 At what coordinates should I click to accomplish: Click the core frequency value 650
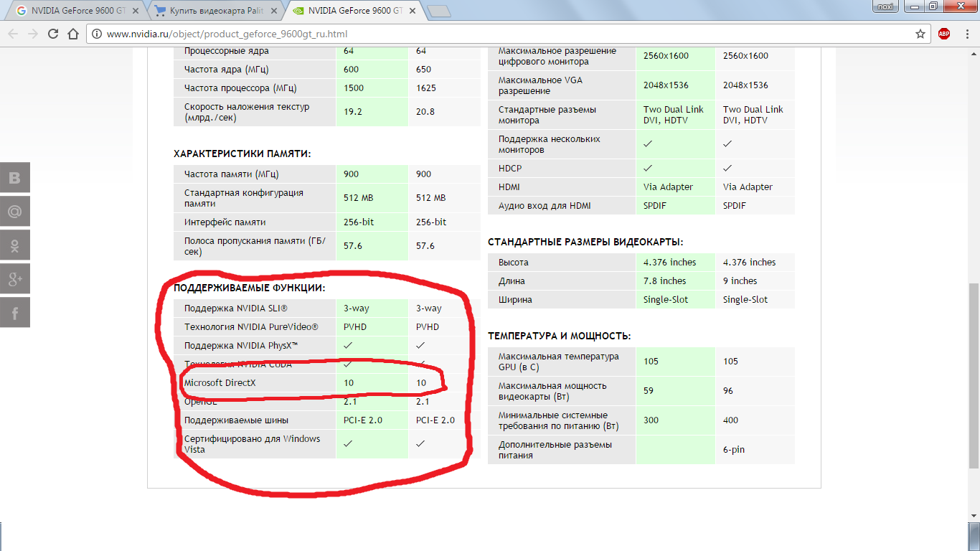pyautogui.click(x=424, y=70)
